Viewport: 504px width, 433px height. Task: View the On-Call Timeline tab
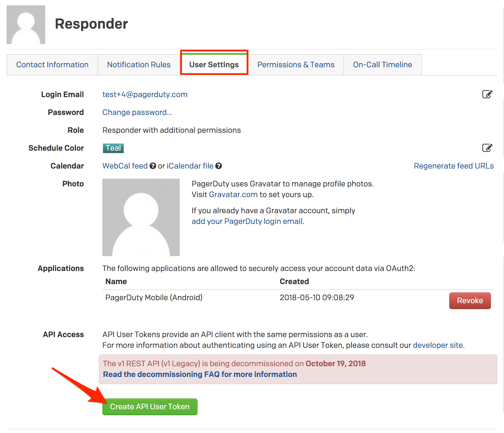tap(382, 65)
